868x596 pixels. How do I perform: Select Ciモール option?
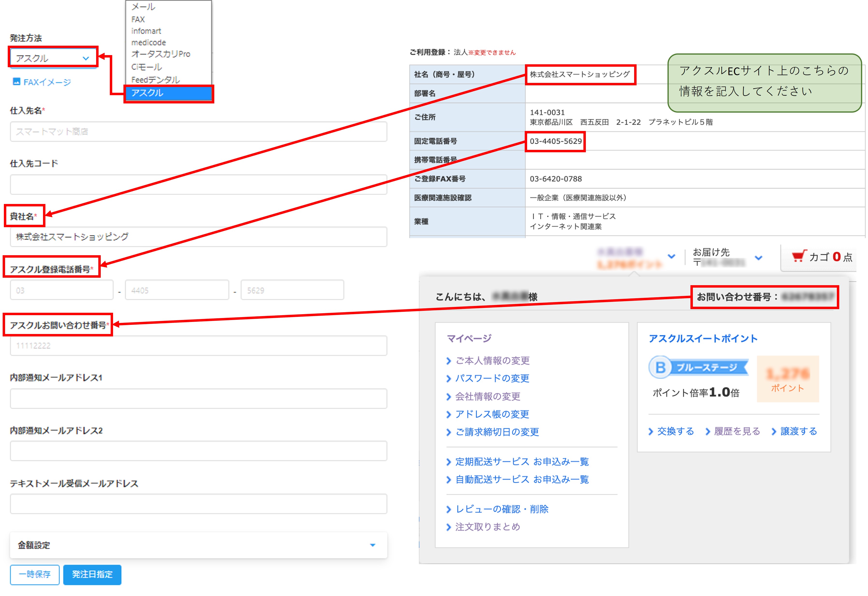click(x=146, y=67)
